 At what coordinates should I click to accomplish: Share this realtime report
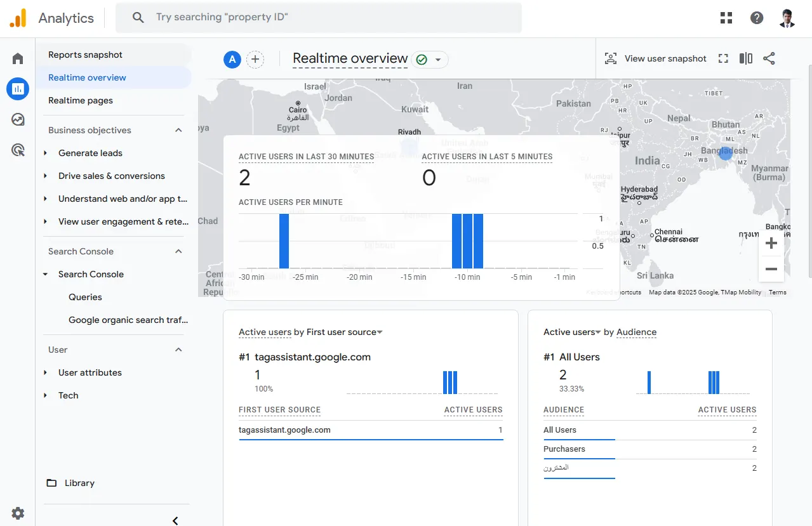pos(769,58)
